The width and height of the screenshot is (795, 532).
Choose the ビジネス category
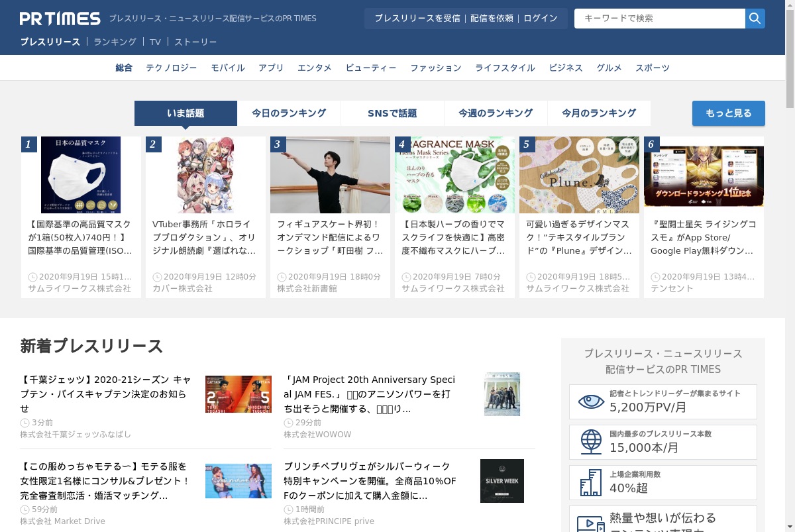click(x=566, y=68)
